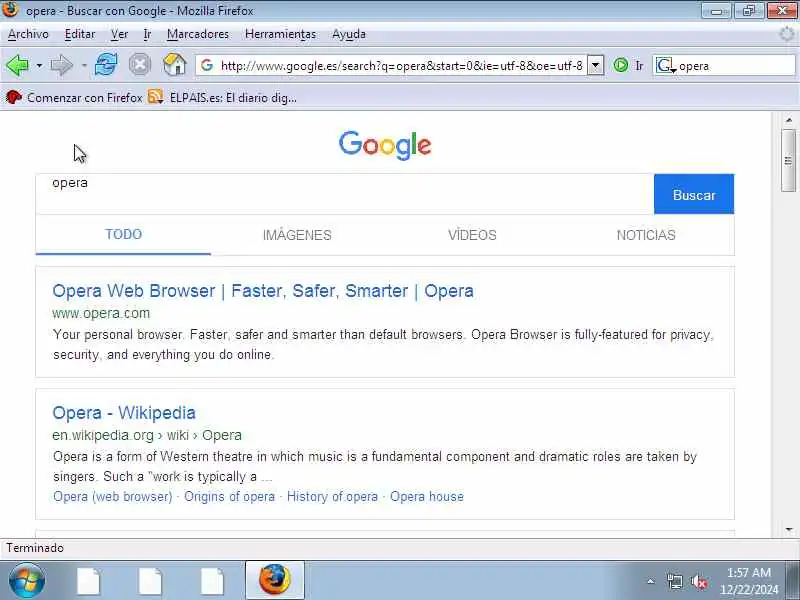Click the Stop loading icon
The height and width of the screenshot is (600, 800).
click(x=139, y=65)
